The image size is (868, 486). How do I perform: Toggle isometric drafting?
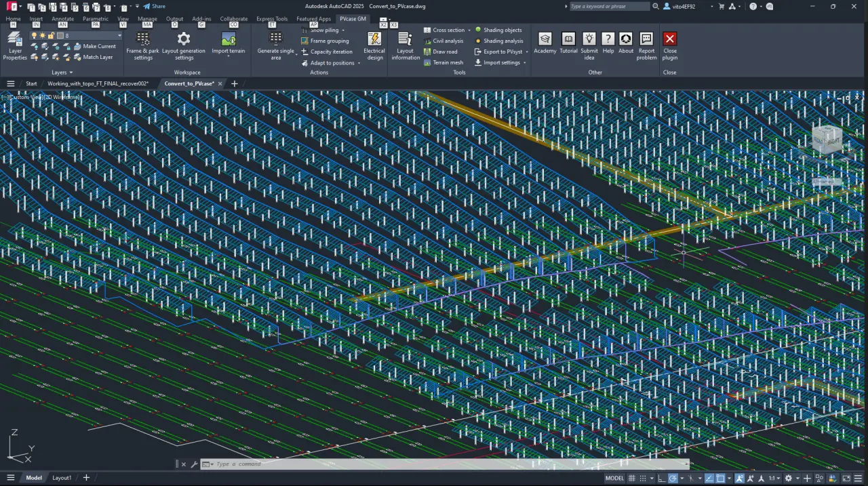690,478
